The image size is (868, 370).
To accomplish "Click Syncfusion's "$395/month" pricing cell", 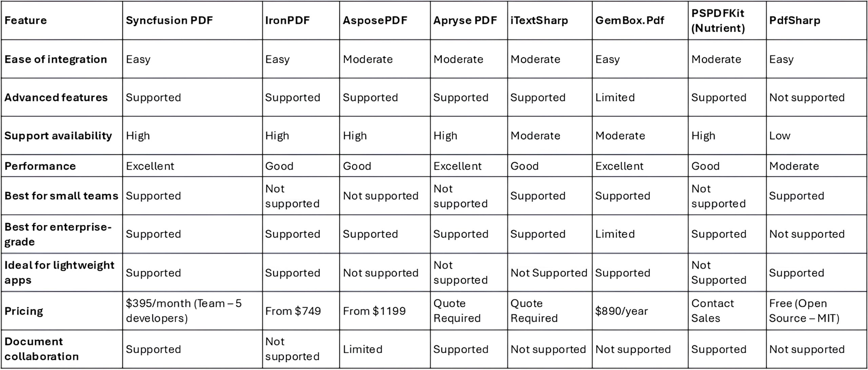I will (183, 311).
